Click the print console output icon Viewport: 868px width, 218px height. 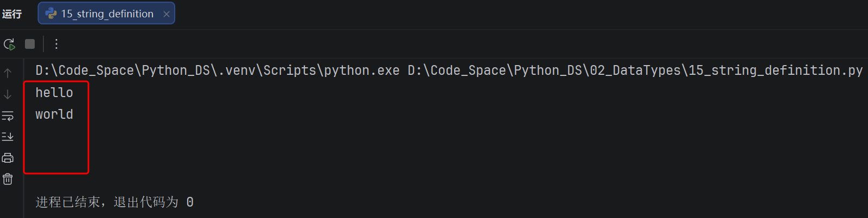point(8,158)
